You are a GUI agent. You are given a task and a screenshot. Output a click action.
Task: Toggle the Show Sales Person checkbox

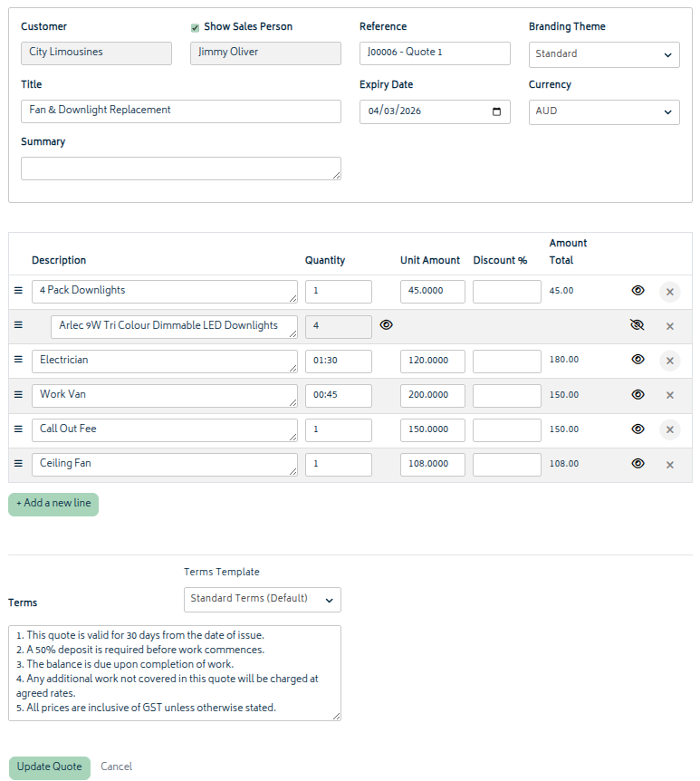(195, 28)
